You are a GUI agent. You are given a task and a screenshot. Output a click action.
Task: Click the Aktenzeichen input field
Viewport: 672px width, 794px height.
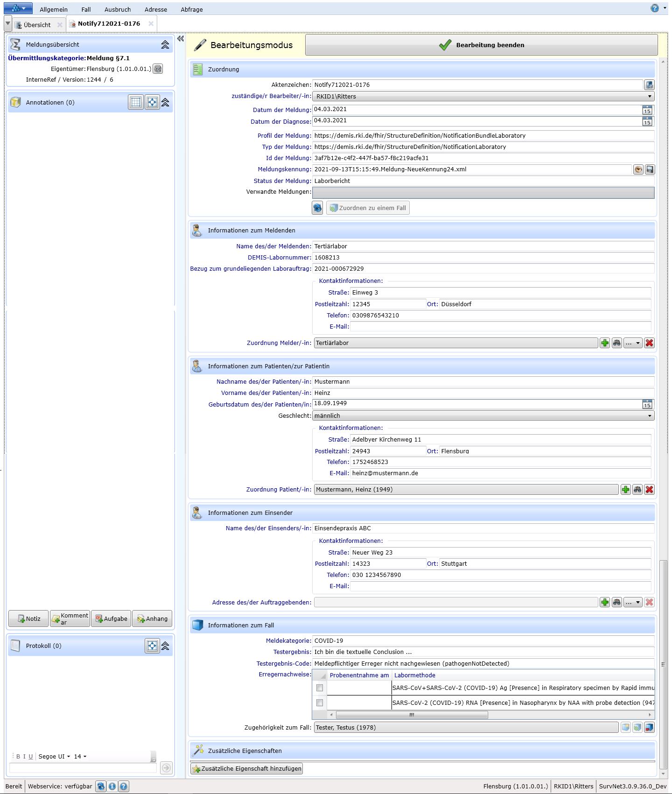coord(477,85)
